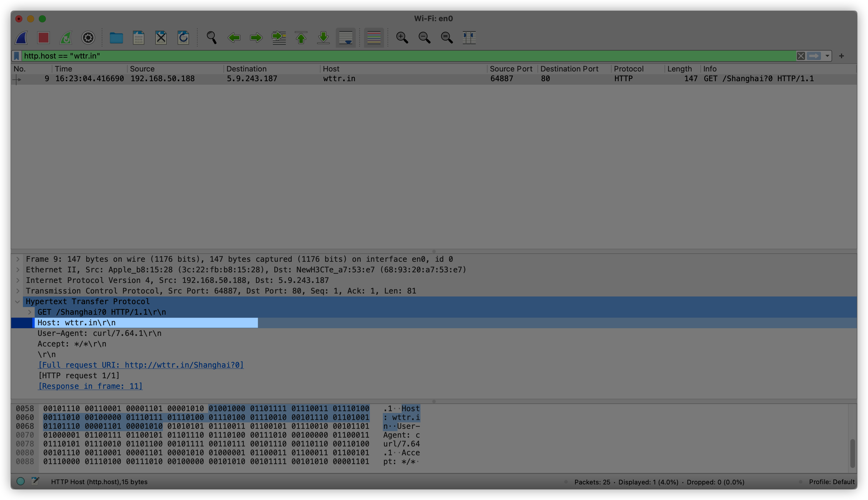Image resolution: width=868 pixels, height=500 pixels.
Task: Expand Transmission Control Protocol section
Action: [18, 291]
